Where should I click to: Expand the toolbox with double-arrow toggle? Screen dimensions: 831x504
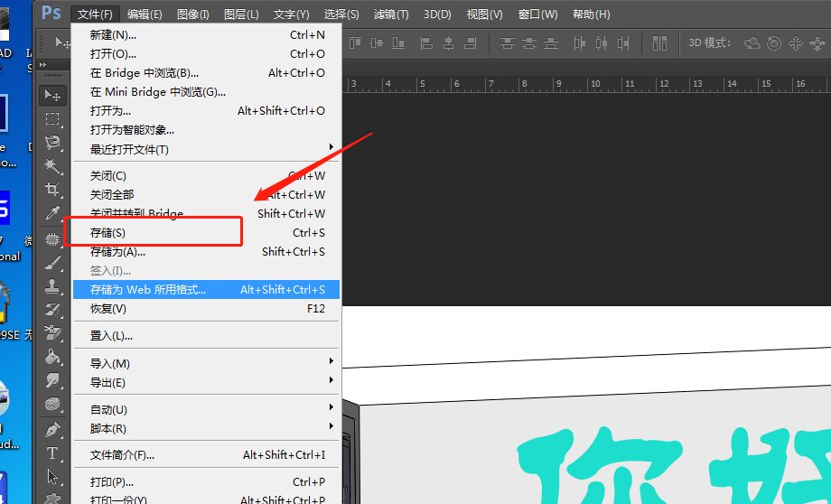point(43,65)
